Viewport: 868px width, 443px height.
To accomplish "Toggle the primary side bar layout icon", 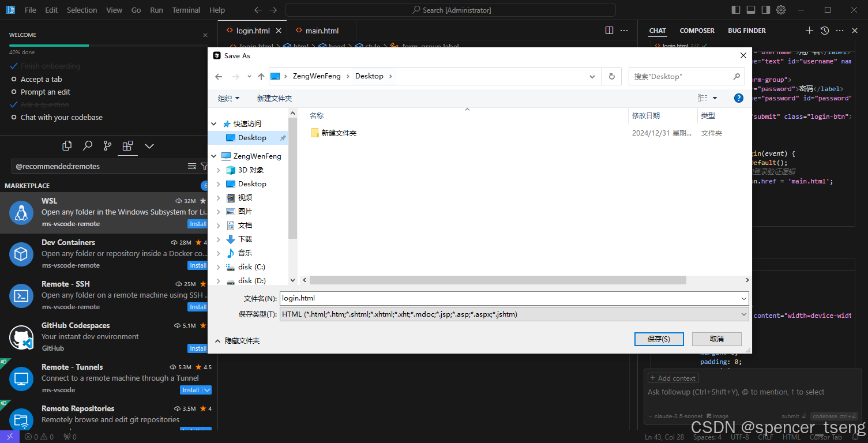I will [736, 10].
